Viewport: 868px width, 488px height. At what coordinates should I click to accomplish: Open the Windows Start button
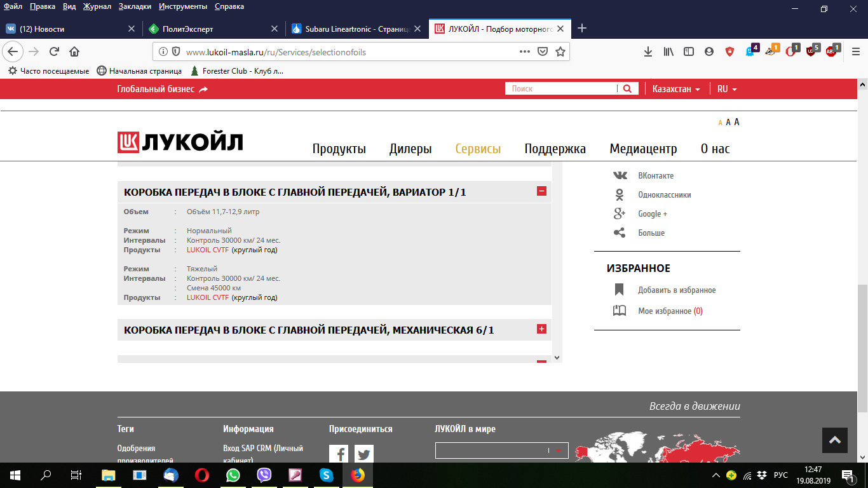(x=15, y=475)
